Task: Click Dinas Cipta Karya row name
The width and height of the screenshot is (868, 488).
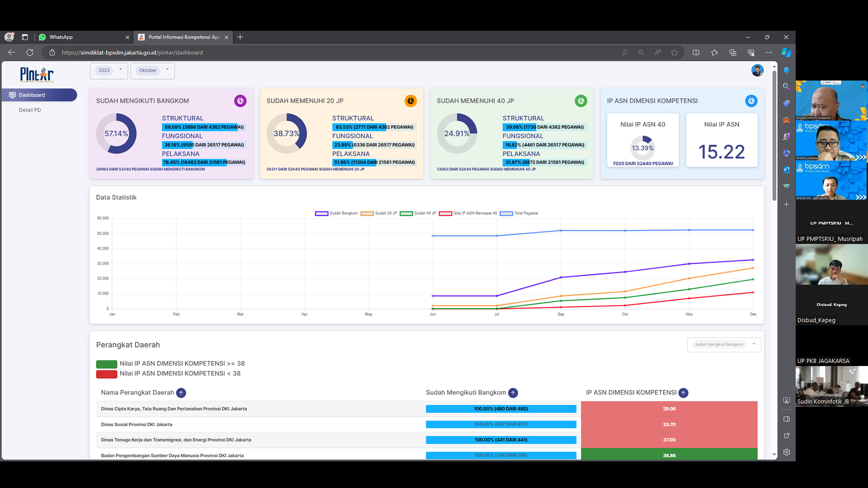Action: tap(174, 409)
